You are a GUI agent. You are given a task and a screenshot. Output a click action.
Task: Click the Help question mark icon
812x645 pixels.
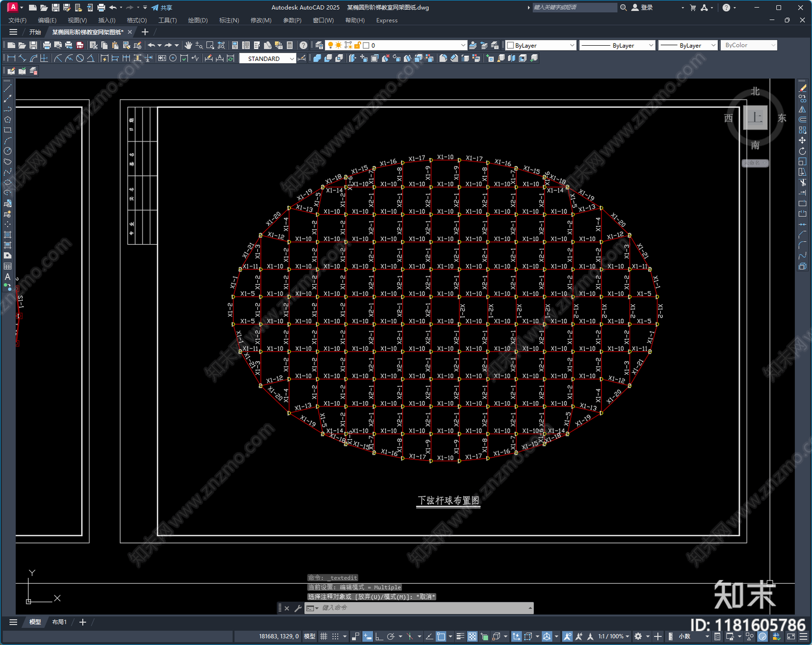303,45
